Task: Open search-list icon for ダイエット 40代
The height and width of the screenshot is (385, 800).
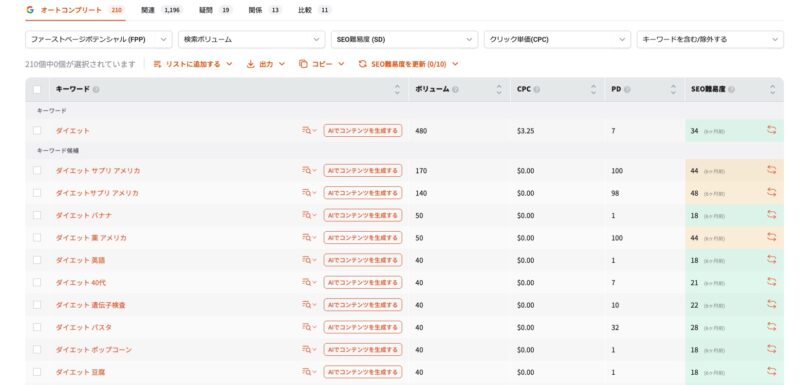Action: tap(309, 282)
